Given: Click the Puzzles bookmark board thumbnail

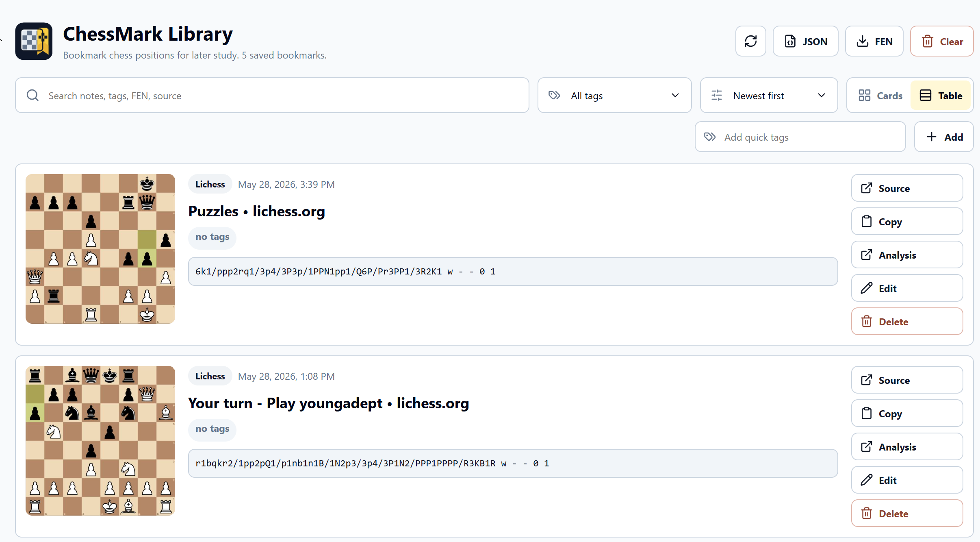Looking at the screenshot, I should click(x=100, y=249).
